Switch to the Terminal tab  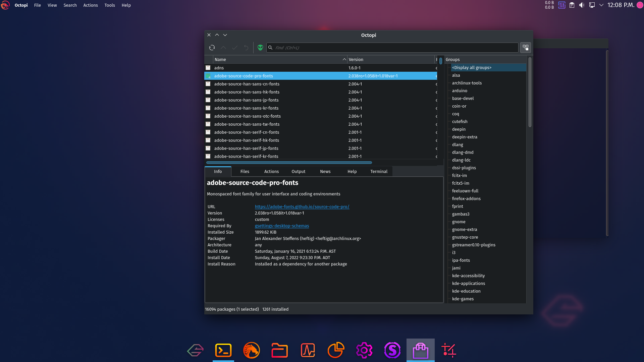click(x=379, y=171)
